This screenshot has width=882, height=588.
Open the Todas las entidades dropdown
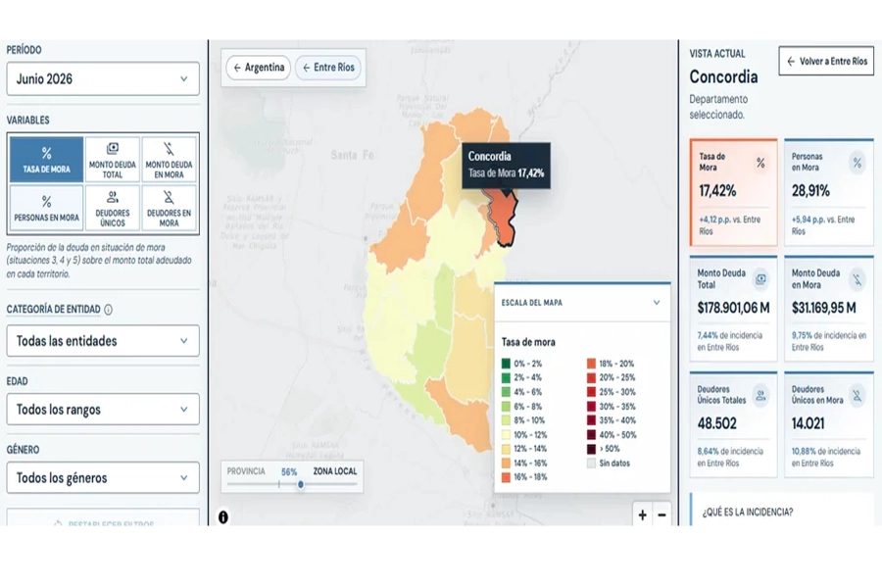tap(103, 341)
